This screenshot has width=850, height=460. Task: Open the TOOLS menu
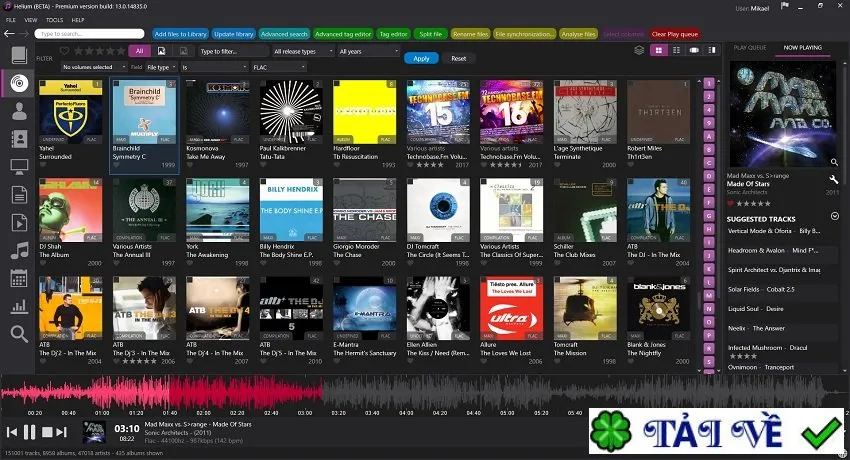54,20
